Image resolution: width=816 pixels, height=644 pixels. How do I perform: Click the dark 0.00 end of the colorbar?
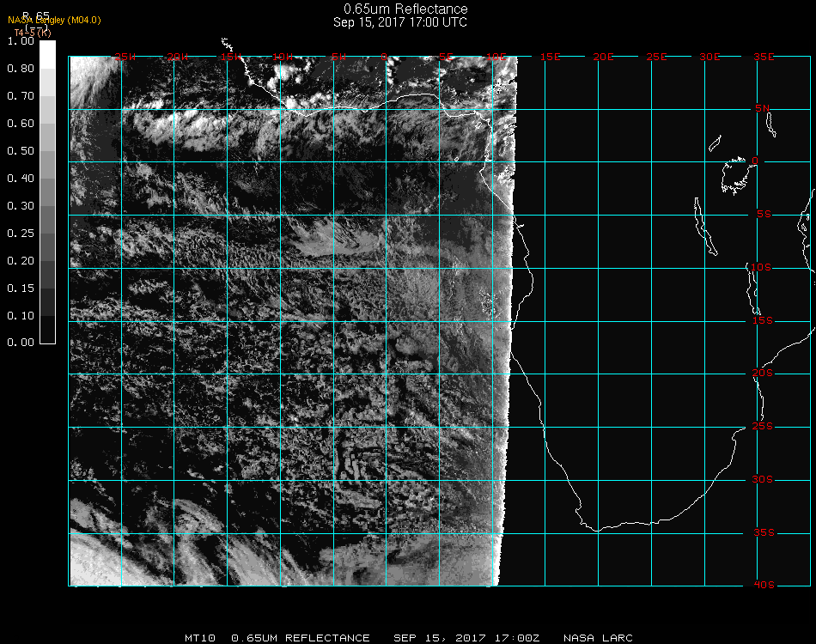coord(47,337)
